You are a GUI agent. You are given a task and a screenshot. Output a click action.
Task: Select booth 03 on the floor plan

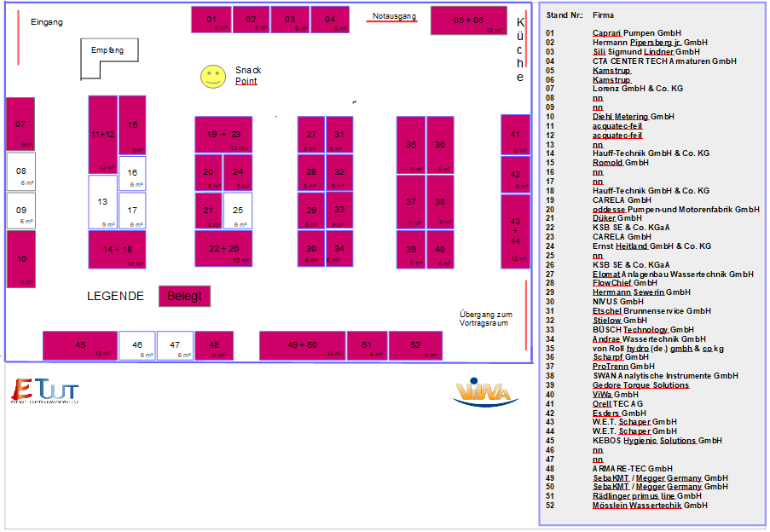point(290,20)
